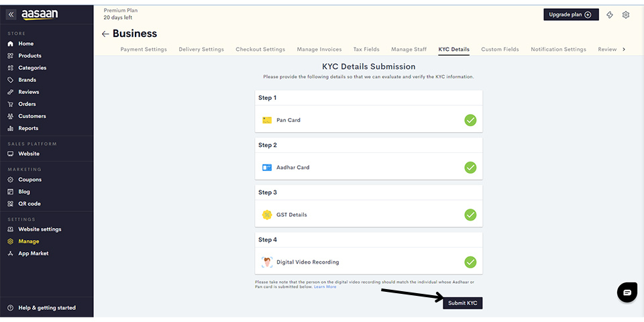Screen dimensions: 644x322
Task: Click the Categories icon in sidebar
Action: tap(11, 68)
